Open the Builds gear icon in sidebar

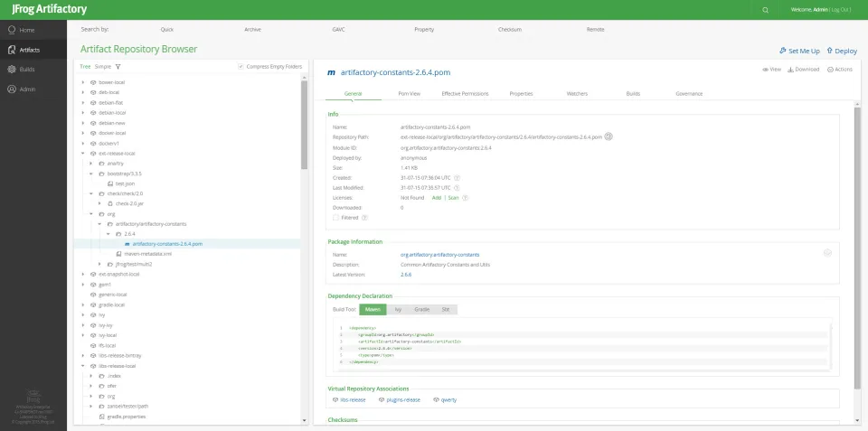click(x=12, y=70)
